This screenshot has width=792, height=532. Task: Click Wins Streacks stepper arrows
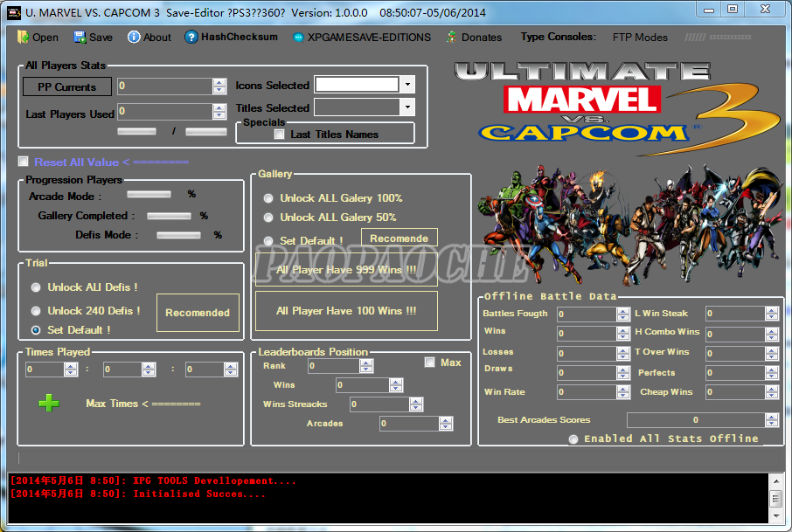point(416,404)
